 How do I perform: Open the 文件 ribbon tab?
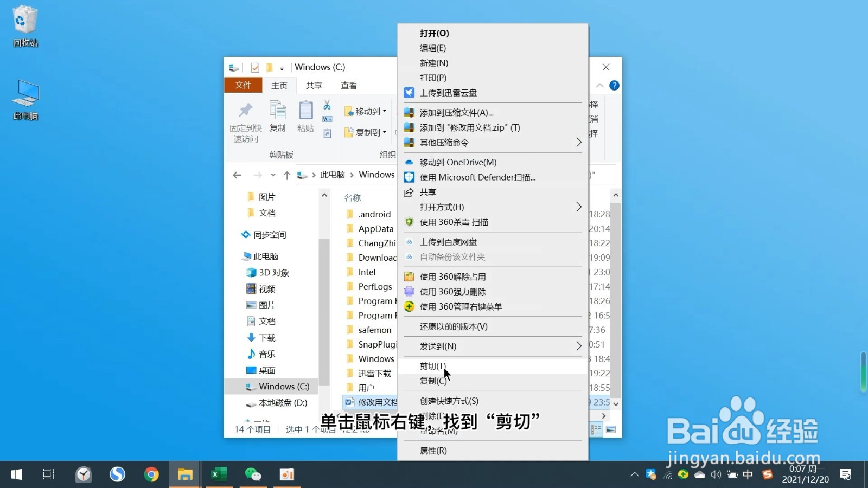tap(243, 85)
